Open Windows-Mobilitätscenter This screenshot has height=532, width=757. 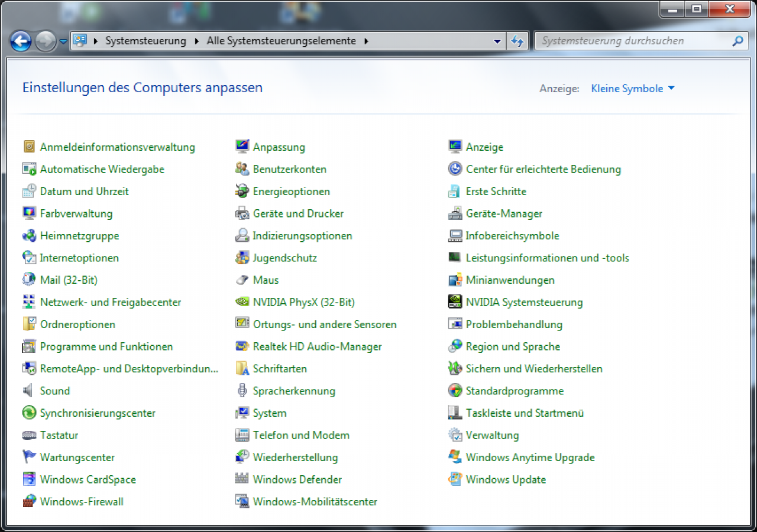point(315,501)
